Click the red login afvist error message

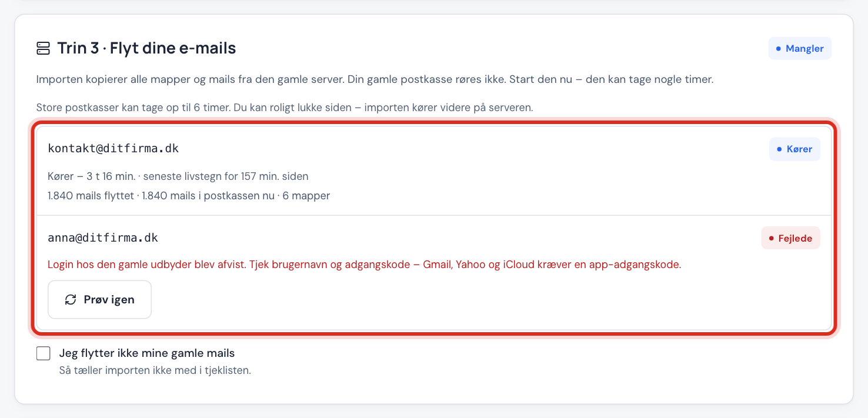coord(364,265)
